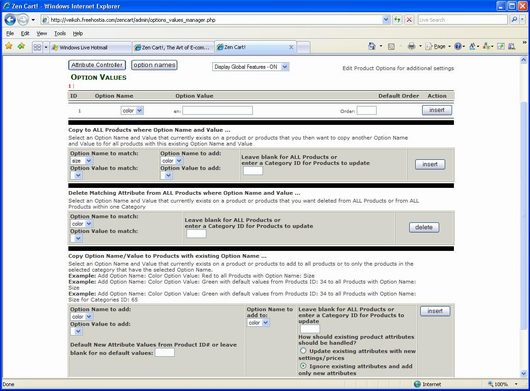The width and height of the screenshot is (530, 391).
Task: Click Category ID field in Delete Matching section
Action: [196, 234]
